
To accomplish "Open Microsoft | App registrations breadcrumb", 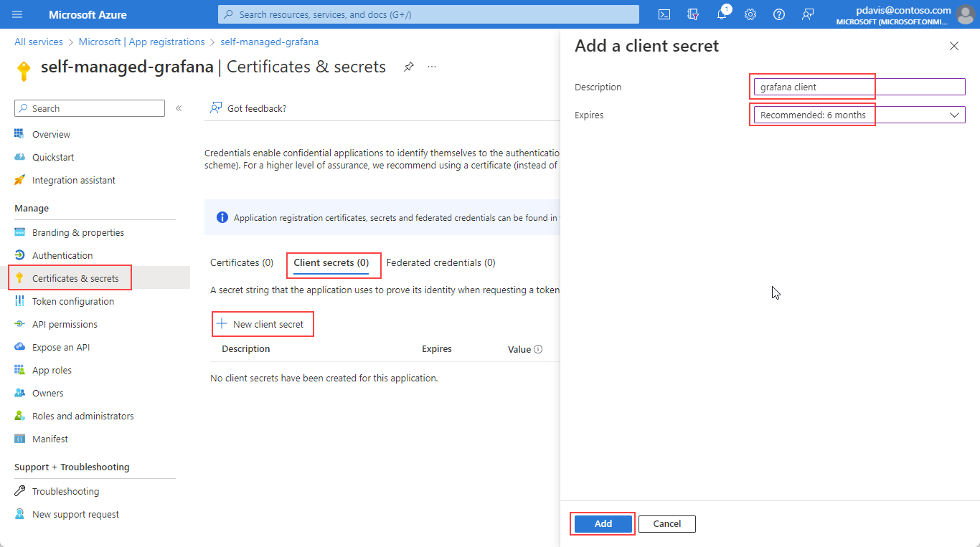I will (142, 42).
